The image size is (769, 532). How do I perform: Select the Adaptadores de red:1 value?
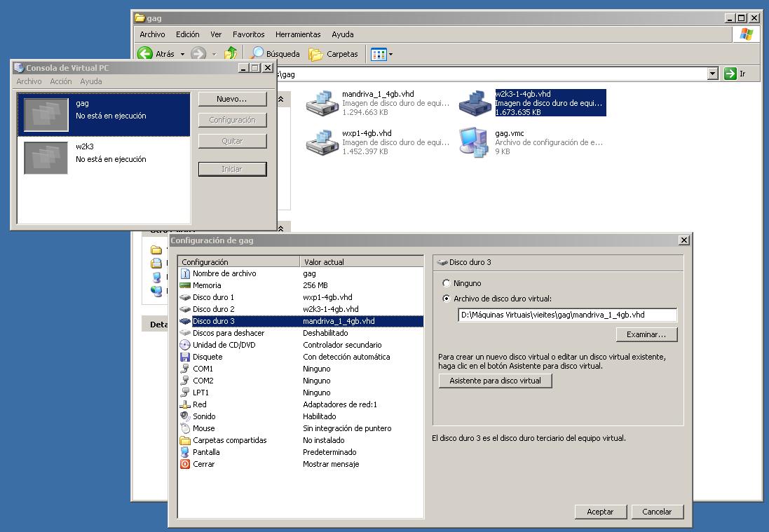pyautogui.click(x=340, y=404)
